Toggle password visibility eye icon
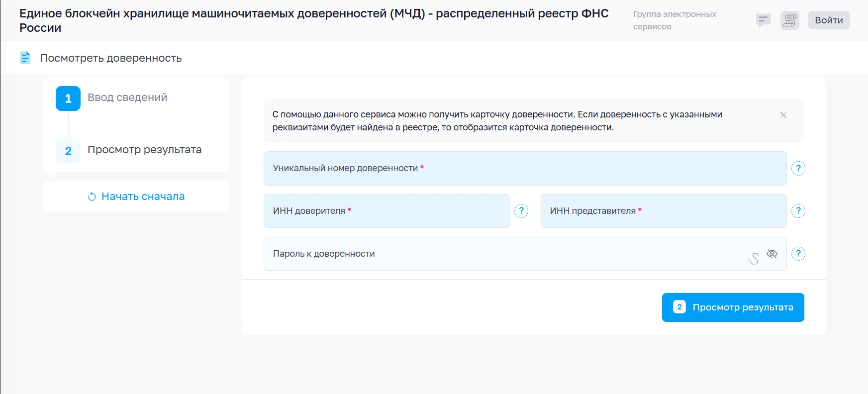868x394 pixels. 772,254
